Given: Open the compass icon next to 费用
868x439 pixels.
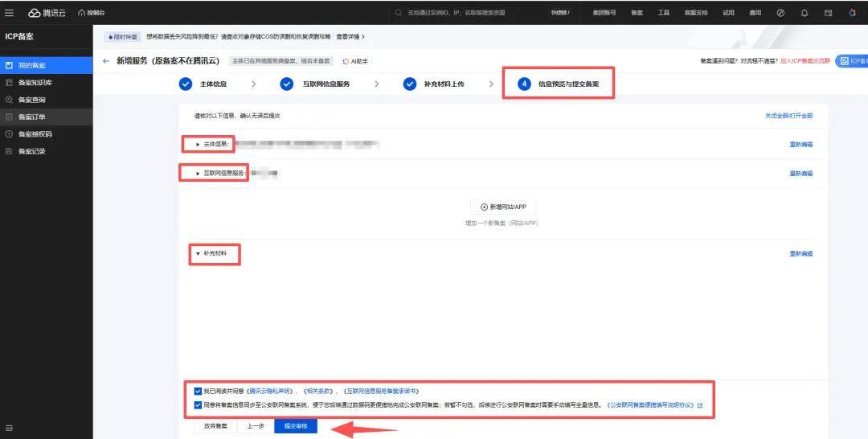Looking at the screenshot, I should (780, 13).
